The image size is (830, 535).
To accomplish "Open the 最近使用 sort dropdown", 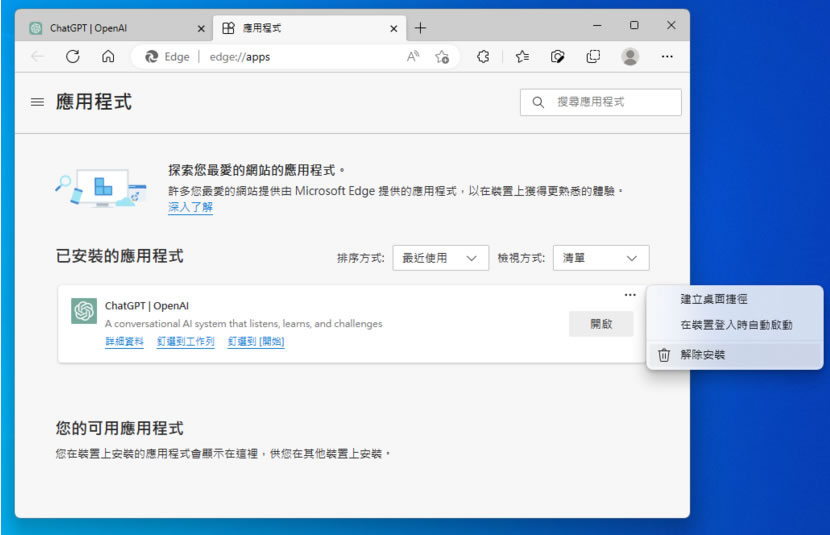I will point(440,258).
